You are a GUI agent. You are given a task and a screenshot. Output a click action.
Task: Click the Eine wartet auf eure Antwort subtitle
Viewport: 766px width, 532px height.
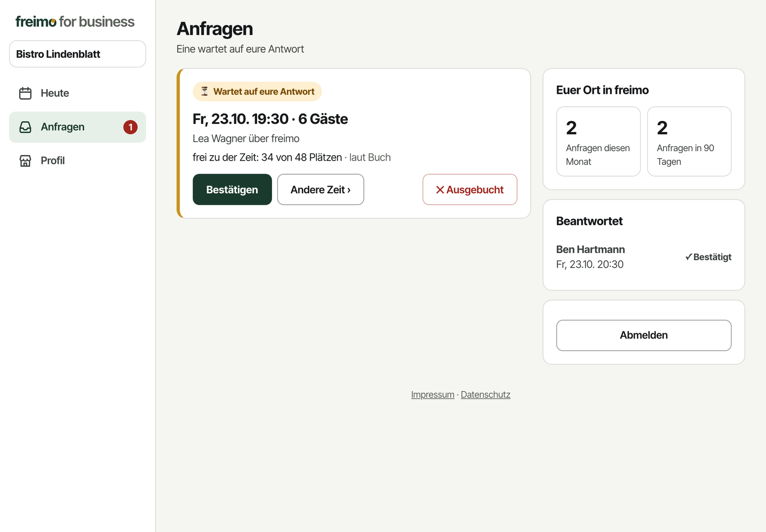(240, 49)
